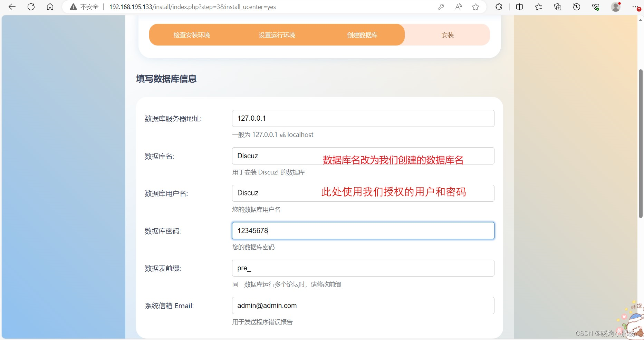Image resolution: width=644 pixels, height=340 pixels.
Task: Open the favorites list icon
Action: [x=539, y=7]
